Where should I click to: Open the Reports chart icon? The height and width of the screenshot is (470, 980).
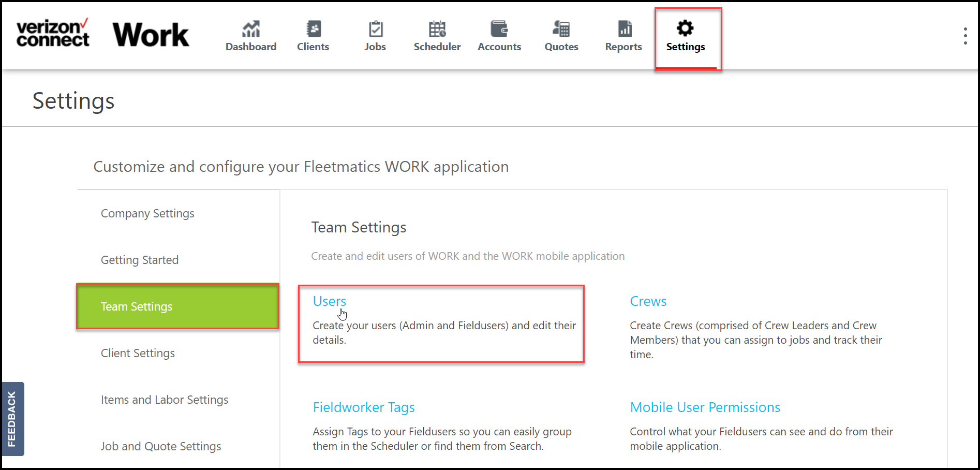pyautogui.click(x=625, y=28)
